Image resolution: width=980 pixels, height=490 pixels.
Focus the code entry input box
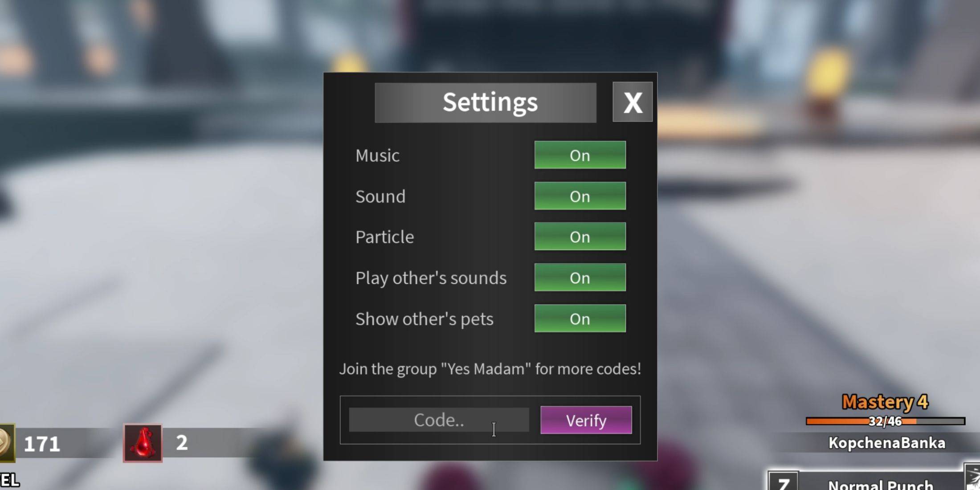[438, 419]
